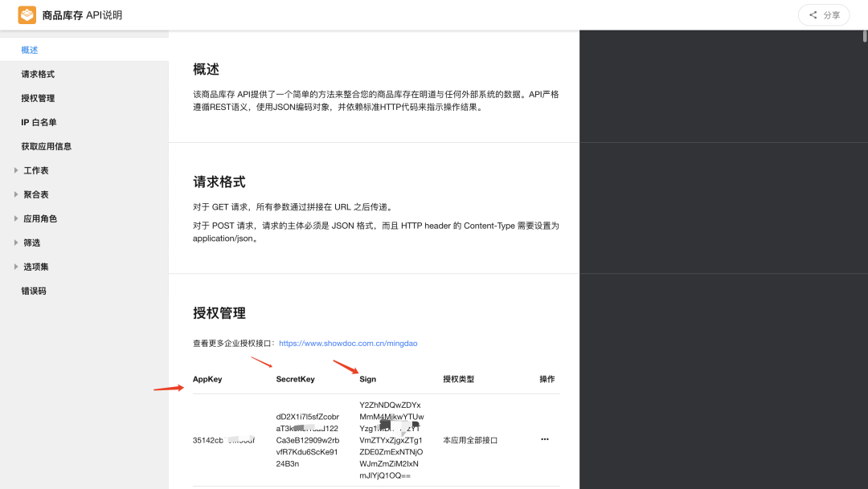Screen dimensions: 868x489
Task: Click the 工作表 sidebar item
Action: [x=36, y=170]
